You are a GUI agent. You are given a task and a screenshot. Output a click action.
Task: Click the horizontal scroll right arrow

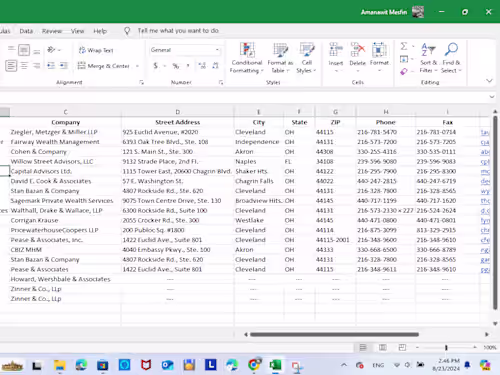pos(487,334)
